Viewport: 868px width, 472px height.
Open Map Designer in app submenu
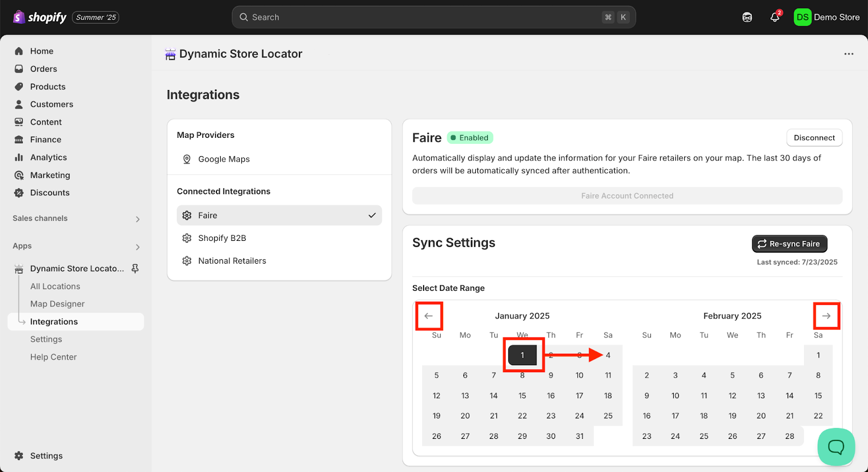[x=58, y=304]
